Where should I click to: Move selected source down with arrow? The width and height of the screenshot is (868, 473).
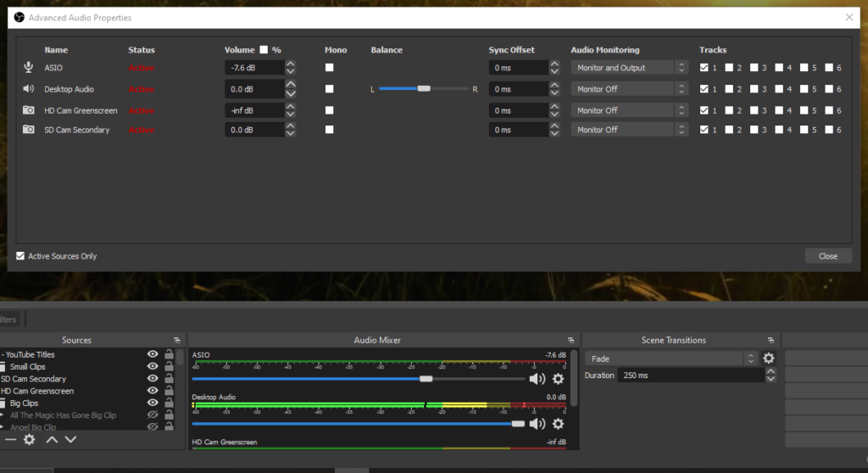click(x=71, y=440)
